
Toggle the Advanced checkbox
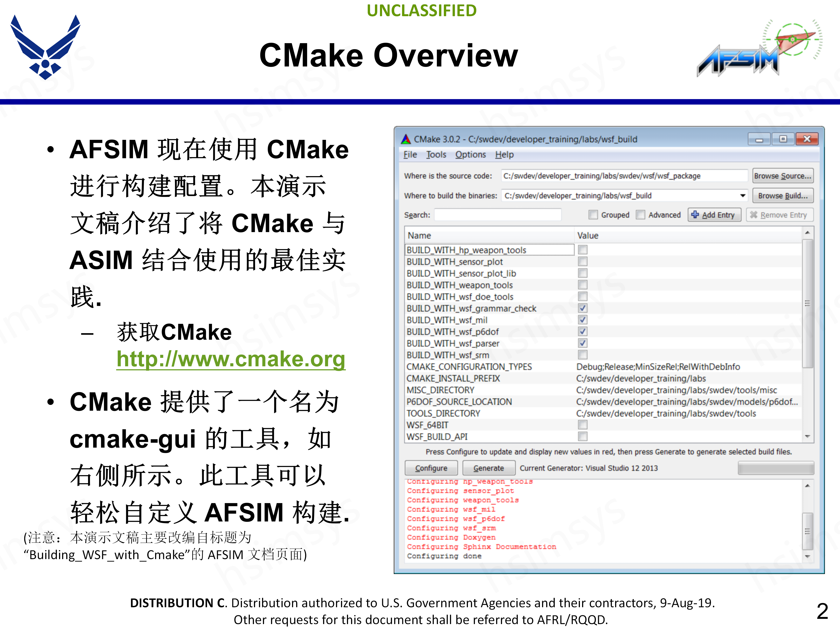click(x=641, y=215)
